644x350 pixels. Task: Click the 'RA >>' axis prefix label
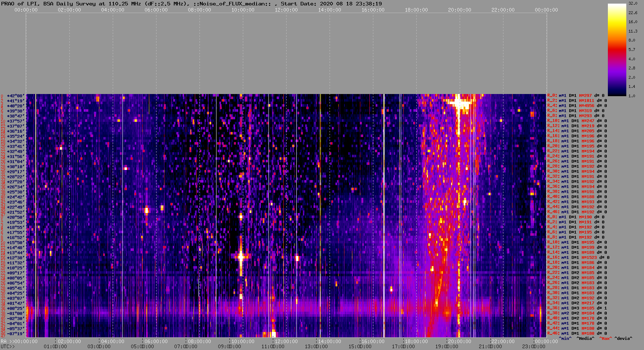(x=7, y=341)
